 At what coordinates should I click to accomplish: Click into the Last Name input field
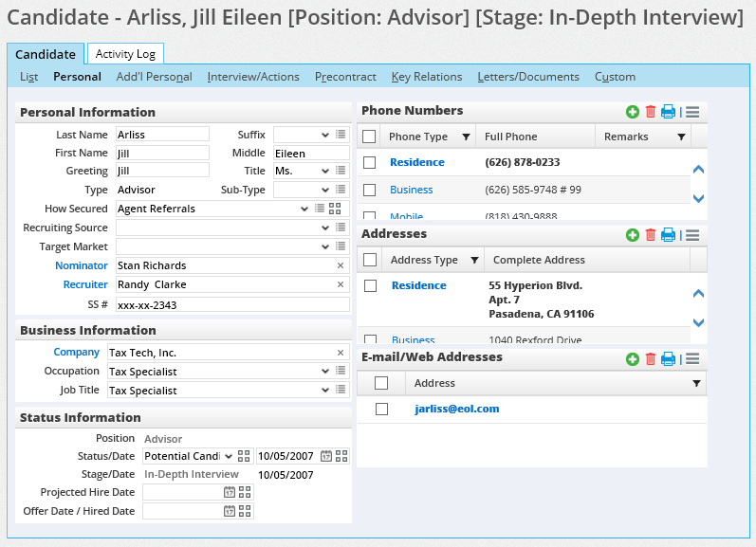tap(162, 135)
